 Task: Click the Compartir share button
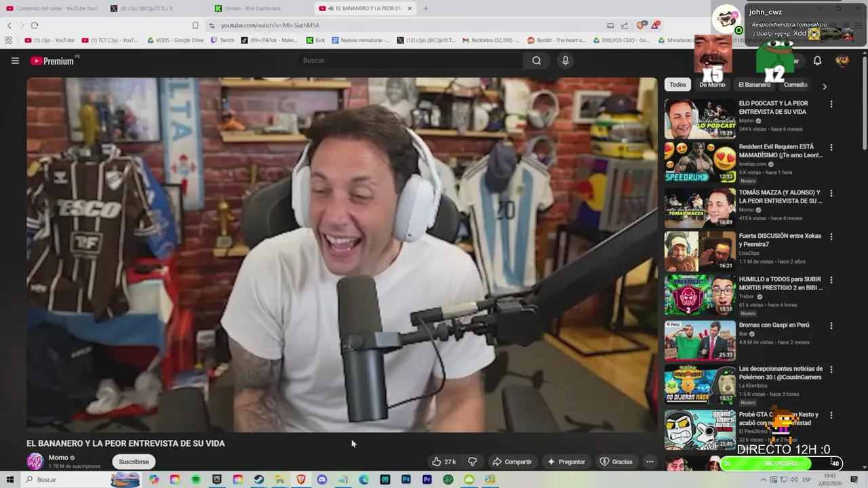tap(512, 462)
